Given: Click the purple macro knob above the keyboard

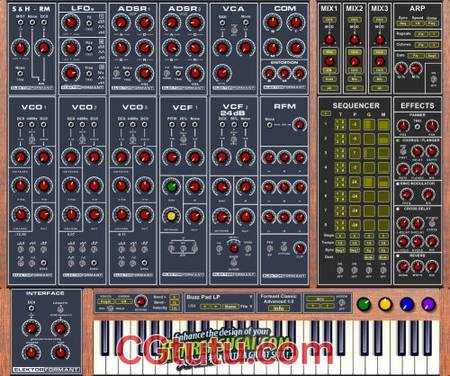Looking at the screenshot, I should pos(428,304).
